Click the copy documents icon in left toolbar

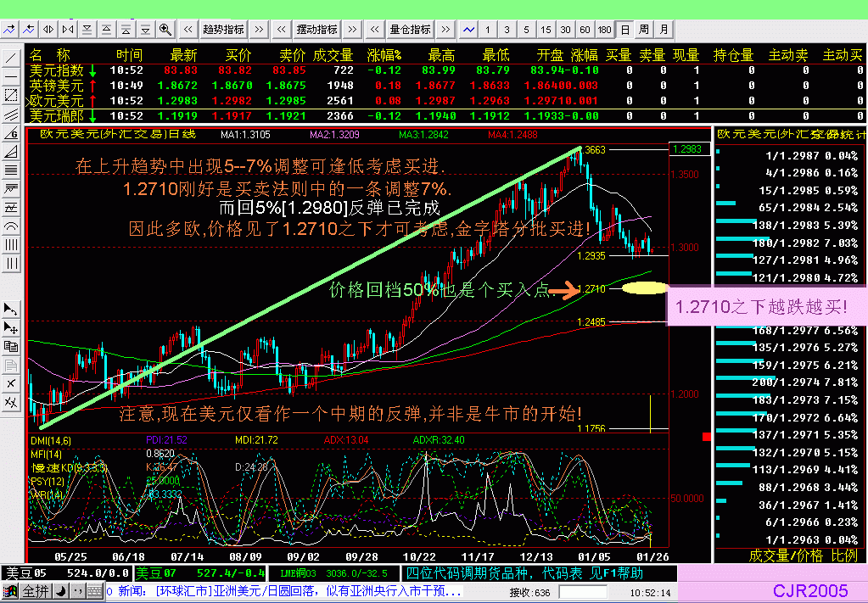point(10,347)
